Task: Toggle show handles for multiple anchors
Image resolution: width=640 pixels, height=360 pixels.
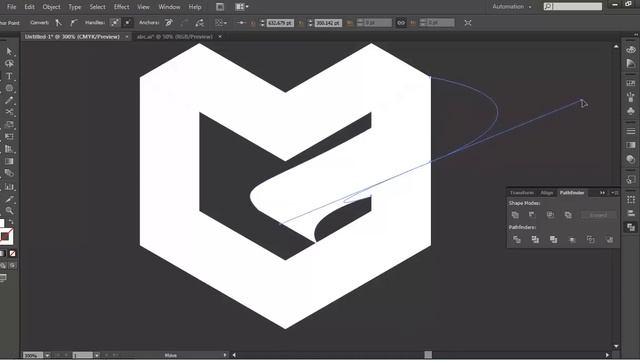Action: [x=115, y=23]
